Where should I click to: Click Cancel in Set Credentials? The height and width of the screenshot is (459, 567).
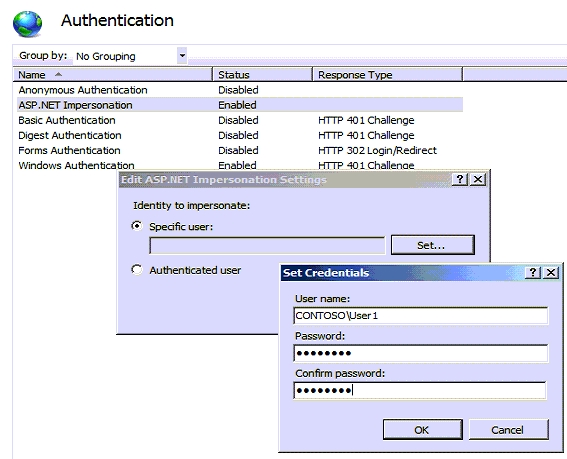tap(508, 430)
